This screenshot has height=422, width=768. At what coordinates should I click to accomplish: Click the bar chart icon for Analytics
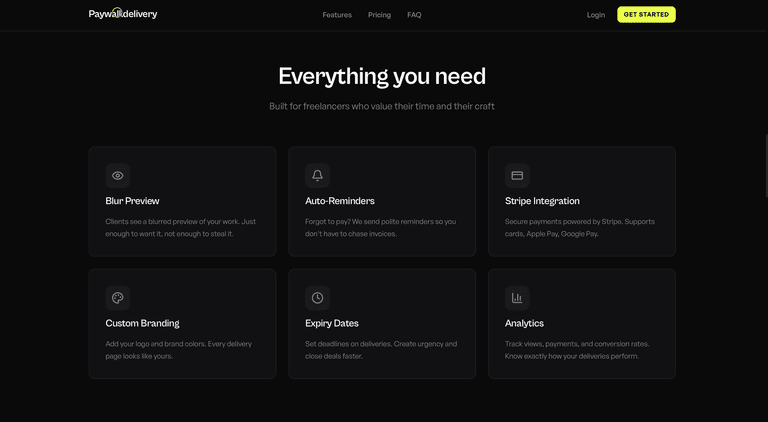coord(517,298)
